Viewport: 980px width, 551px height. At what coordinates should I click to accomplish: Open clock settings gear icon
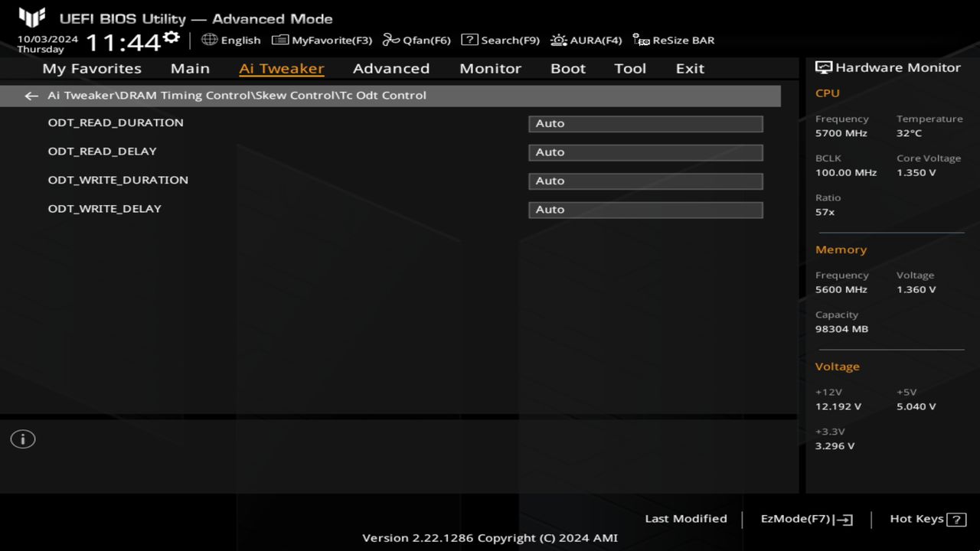click(x=171, y=37)
